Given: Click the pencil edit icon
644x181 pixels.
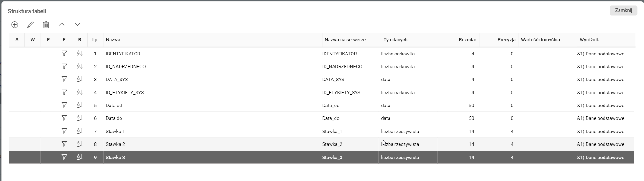Looking at the screenshot, I should [30, 24].
